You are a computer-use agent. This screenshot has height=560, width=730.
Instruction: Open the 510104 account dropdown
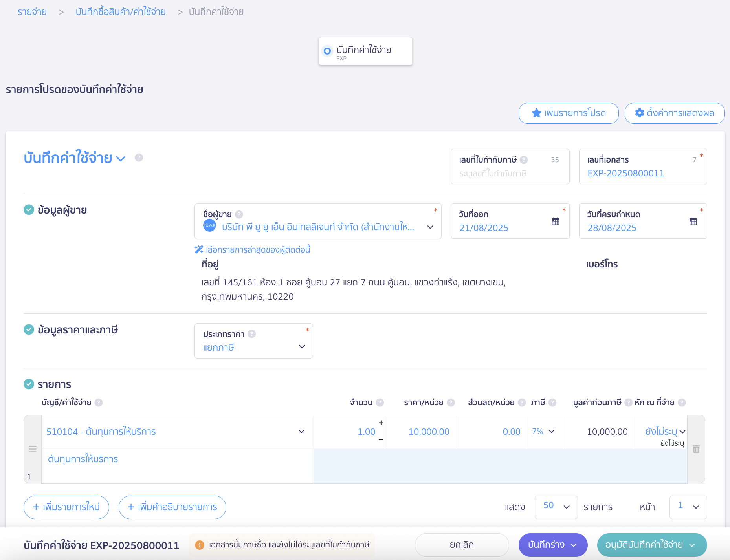coord(301,432)
